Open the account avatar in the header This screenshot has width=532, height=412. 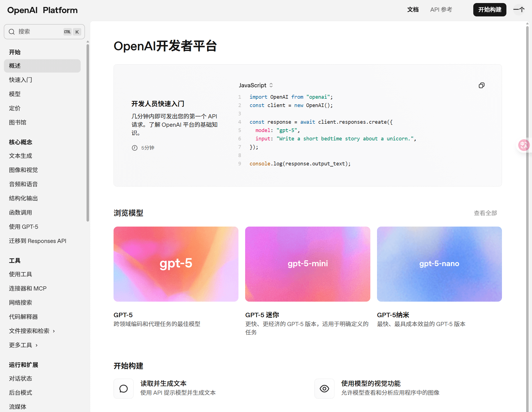coord(519,10)
